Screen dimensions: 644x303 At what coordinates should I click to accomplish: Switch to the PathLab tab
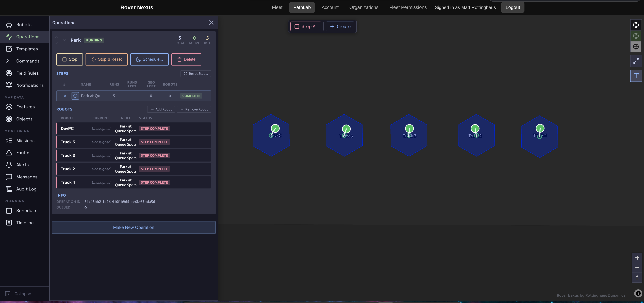tap(302, 8)
